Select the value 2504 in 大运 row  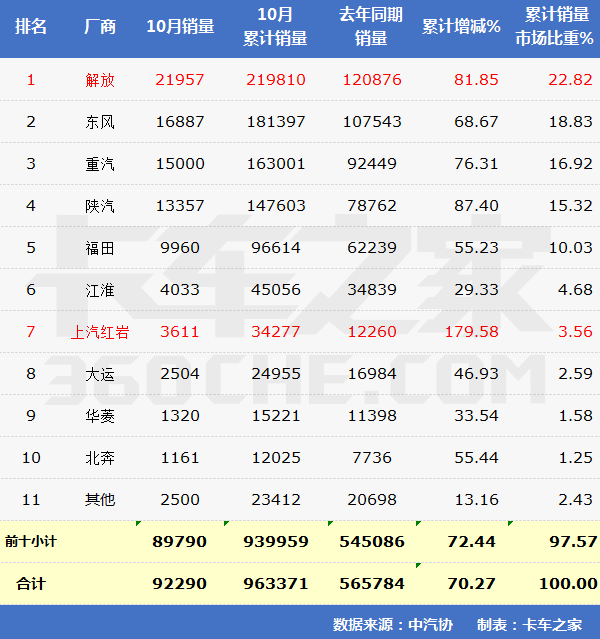(x=180, y=374)
